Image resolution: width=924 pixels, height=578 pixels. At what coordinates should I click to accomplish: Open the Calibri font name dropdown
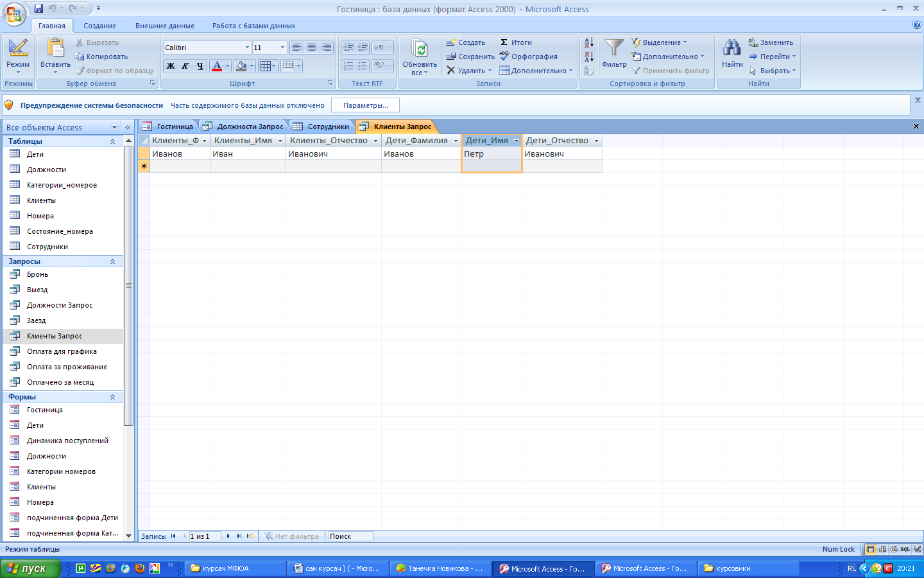(247, 48)
